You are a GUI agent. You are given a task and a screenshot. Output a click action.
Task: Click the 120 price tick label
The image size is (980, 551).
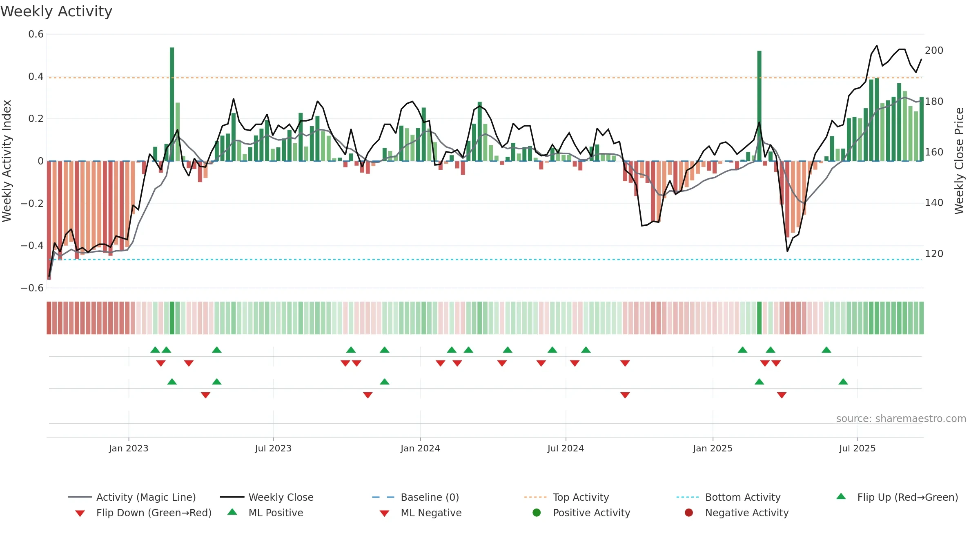[934, 254]
